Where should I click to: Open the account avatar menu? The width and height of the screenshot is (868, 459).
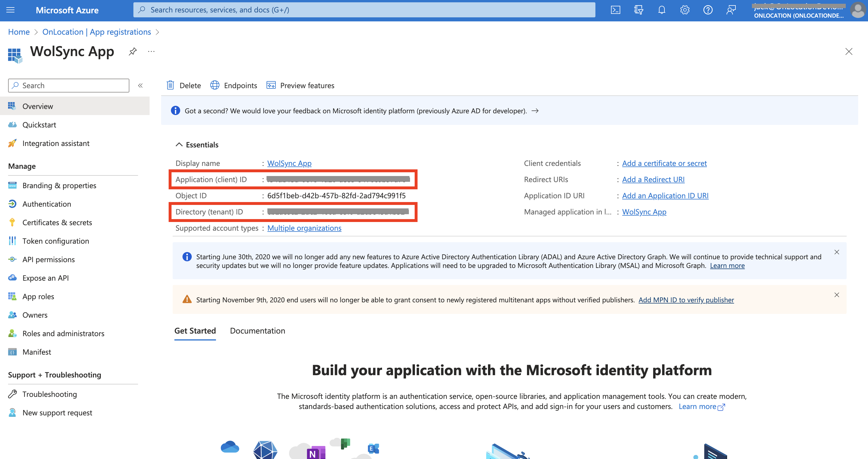[x=857, y=10]
